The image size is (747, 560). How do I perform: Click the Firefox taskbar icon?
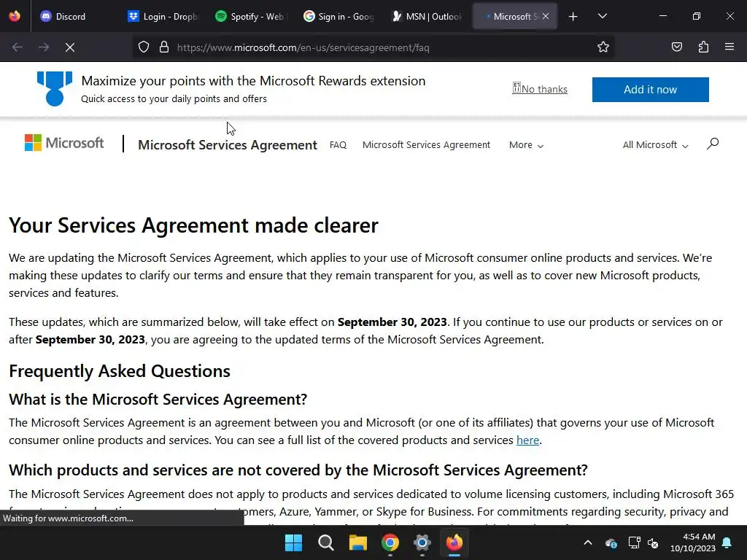click(454, 542)
